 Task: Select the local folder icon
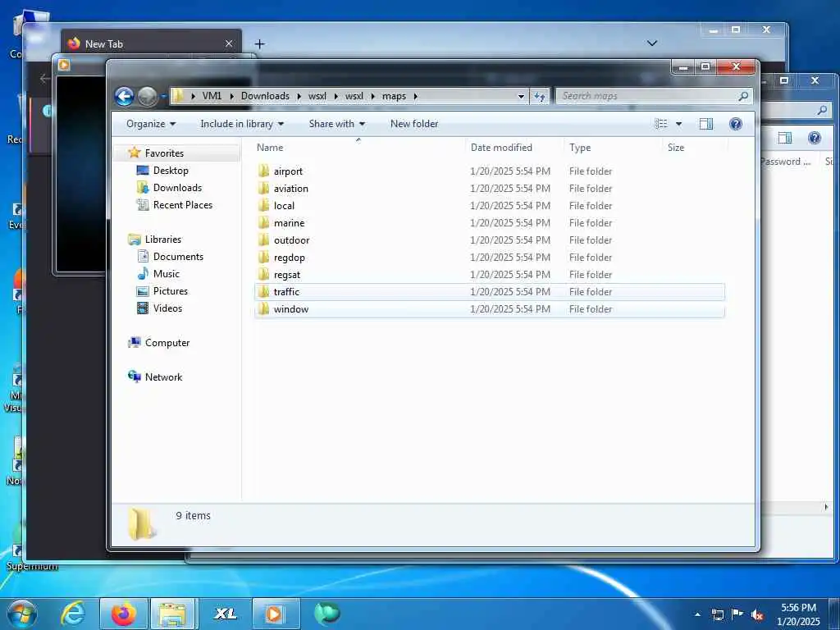[x=263, y=205]
